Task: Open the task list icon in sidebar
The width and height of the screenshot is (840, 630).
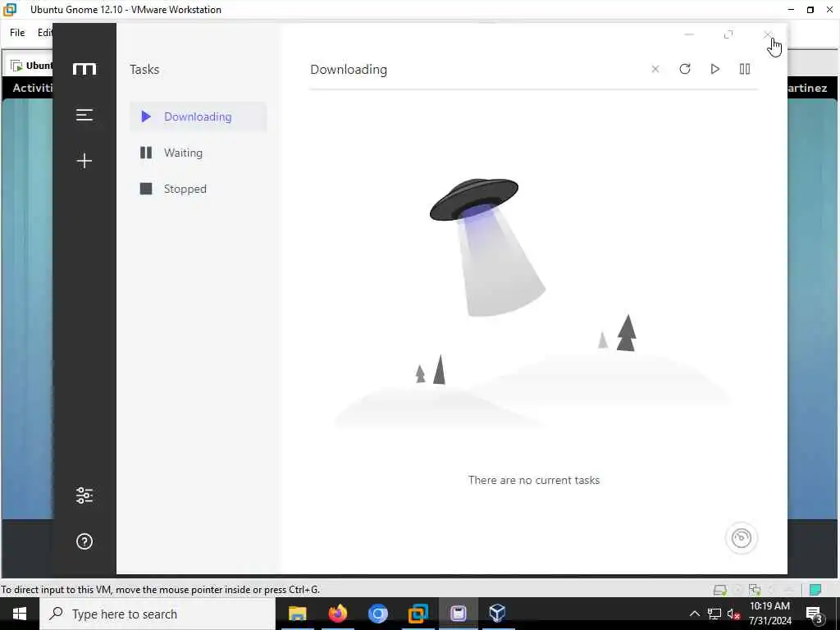Action: 84,115
